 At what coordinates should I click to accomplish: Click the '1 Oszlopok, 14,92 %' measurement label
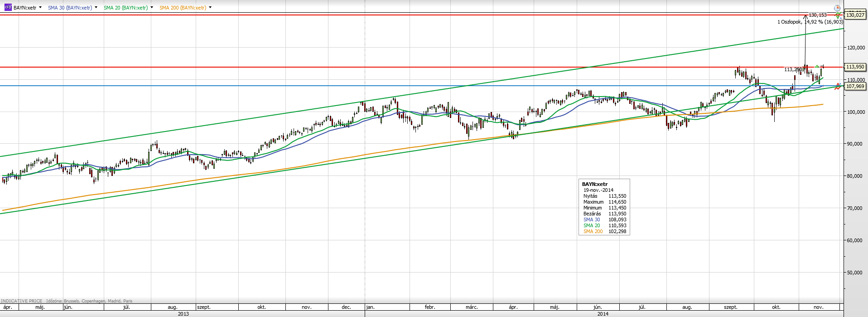810,22
